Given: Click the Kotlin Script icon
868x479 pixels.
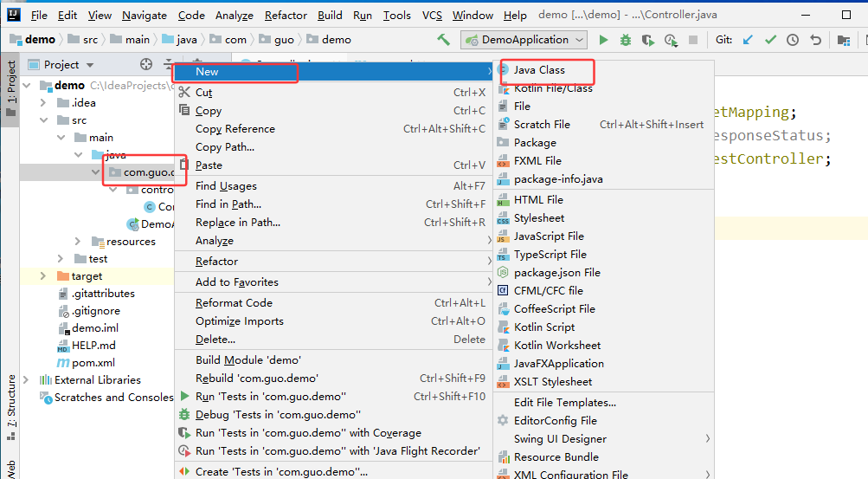Looking at the screenshot, I should [503, 327].
